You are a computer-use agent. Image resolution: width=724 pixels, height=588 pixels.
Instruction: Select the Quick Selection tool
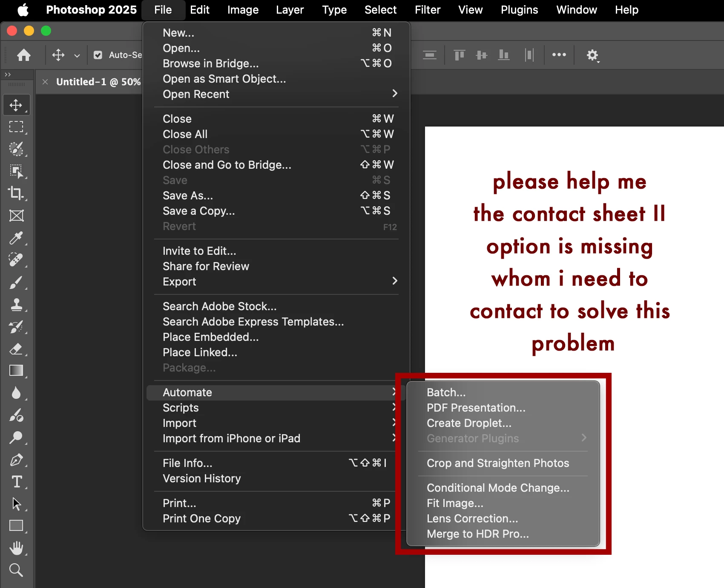16,149
